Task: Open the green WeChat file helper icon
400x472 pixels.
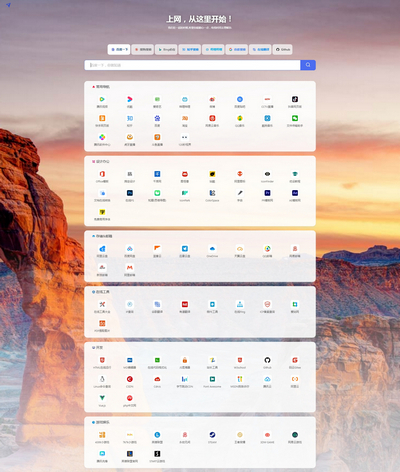Action: (295, 118)
